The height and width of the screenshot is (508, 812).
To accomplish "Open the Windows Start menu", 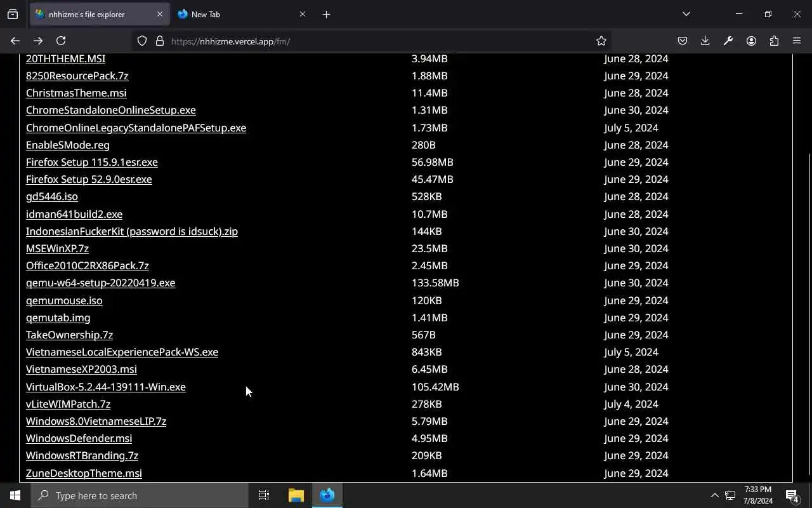I will click(x=15, y=495).
